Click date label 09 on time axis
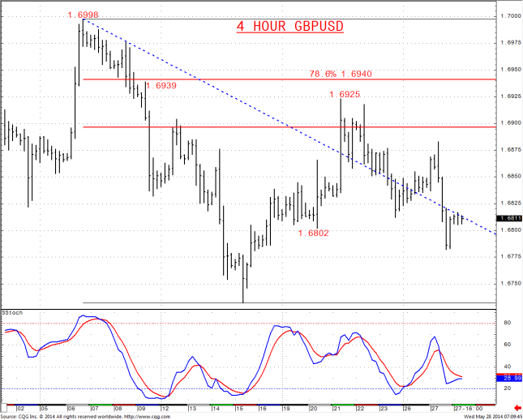Viewport: 523px width, 420px height. point(141,409)
